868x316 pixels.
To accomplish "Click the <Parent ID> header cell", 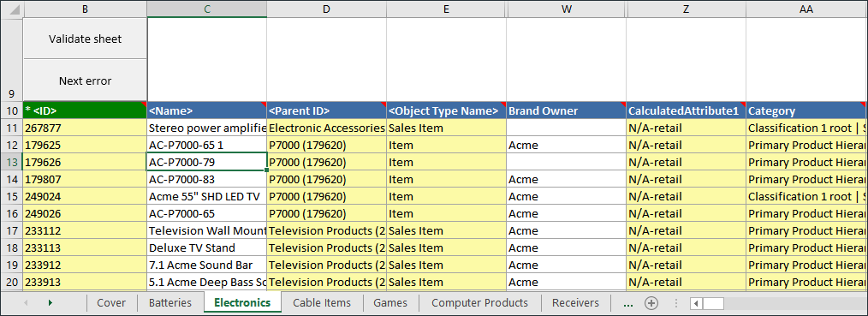I will point(326,110).
